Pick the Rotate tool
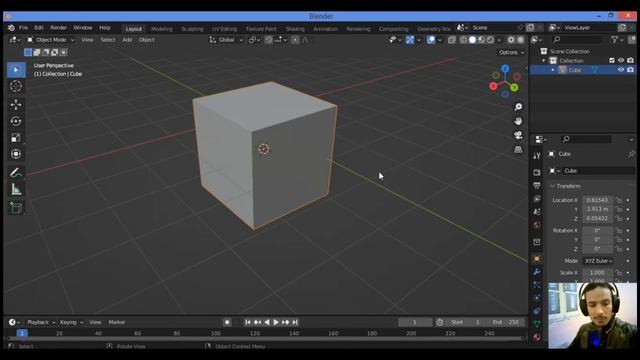Image resolution: width=640 pixels, height=360 pixels. [x=16, y=121]
